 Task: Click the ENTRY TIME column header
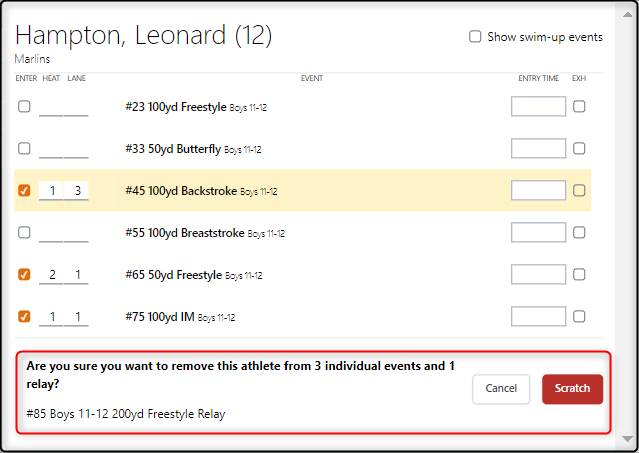pyautogui.click(x=538, y=78)
